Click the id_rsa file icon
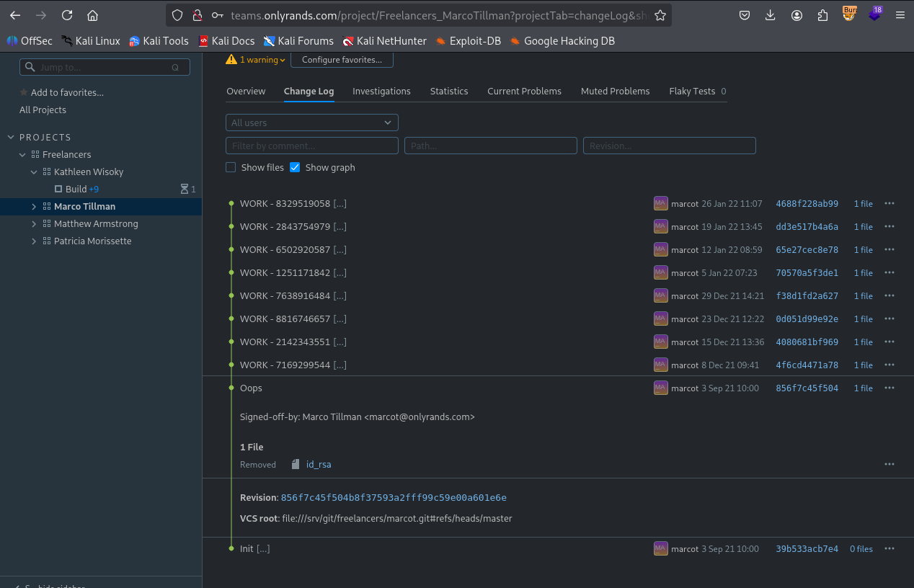The image size is (914, 588). 296,465
